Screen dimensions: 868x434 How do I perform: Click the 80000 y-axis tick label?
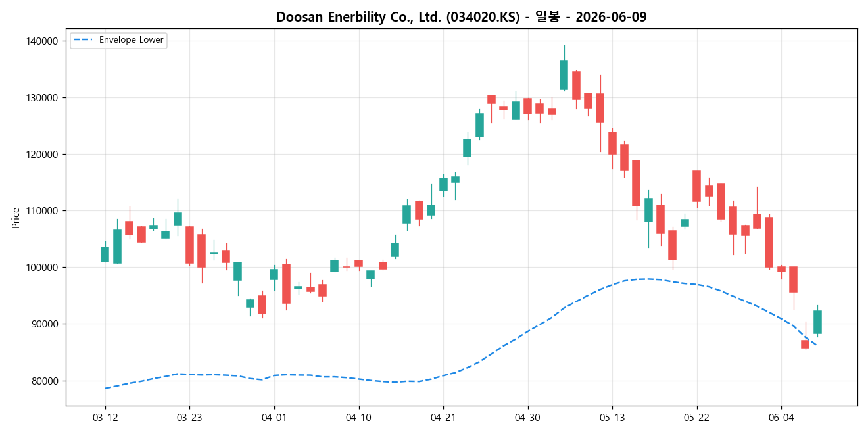click(45, 381)
